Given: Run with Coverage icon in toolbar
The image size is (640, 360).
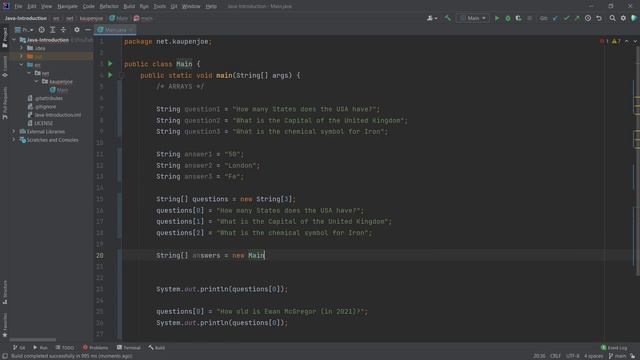Looking at the screenshot, I should (518, 18).
